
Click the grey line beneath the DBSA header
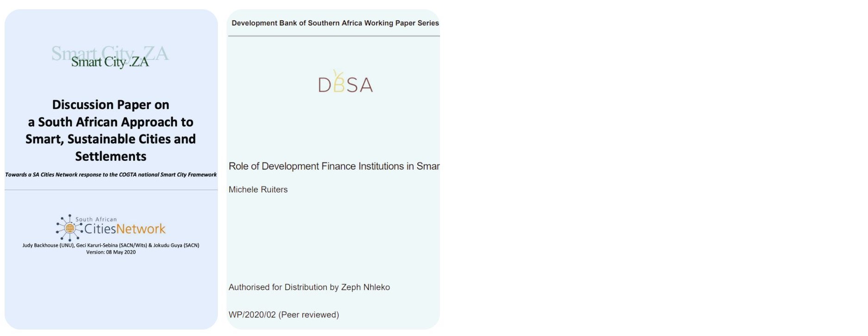click(x=334, y=36)
